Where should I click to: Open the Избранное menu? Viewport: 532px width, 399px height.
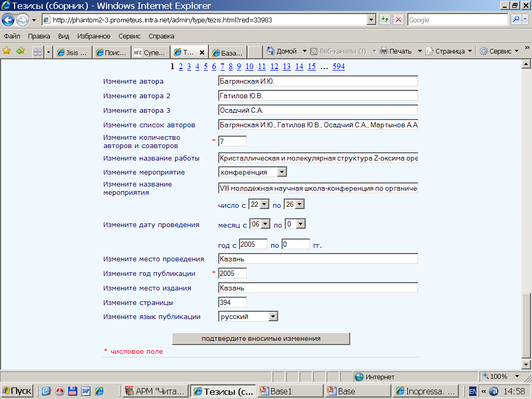pos(94,36)
